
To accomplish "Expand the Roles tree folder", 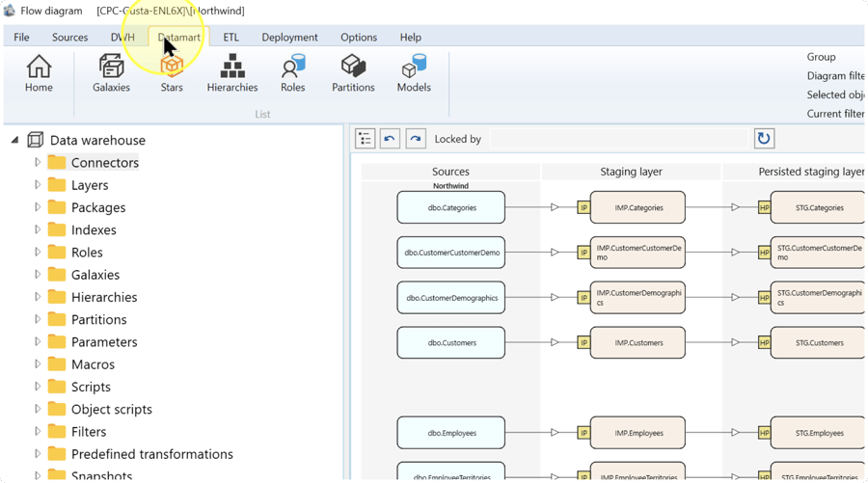I will point(37,252).
